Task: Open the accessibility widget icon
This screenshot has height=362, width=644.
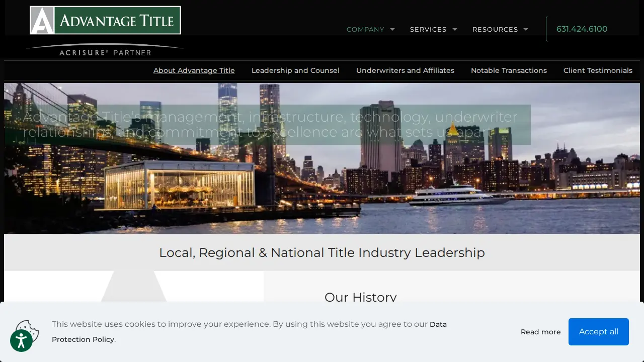Action: [x=21, y=341]
